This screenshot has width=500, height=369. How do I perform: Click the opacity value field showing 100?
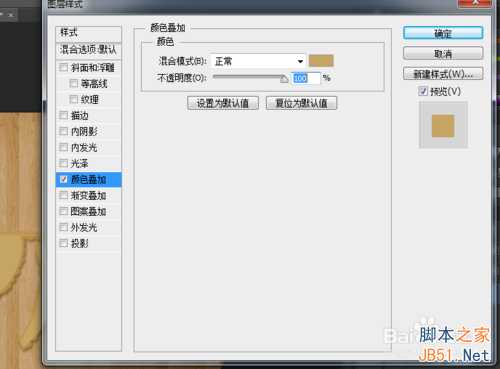(306, 78)
